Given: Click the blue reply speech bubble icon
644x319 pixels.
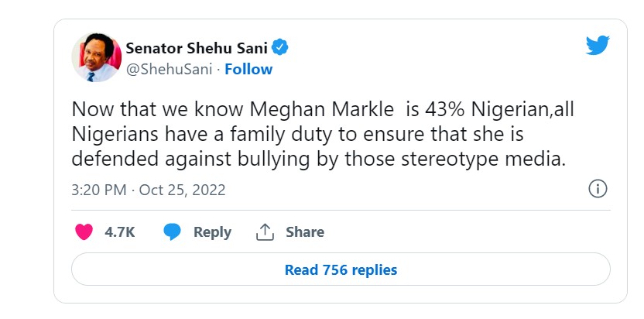Looking at the screenshot, I should click(x=172, y=232).
